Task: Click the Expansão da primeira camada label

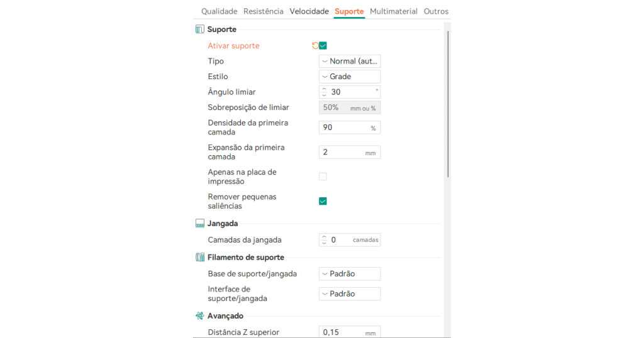Action: 246,152
